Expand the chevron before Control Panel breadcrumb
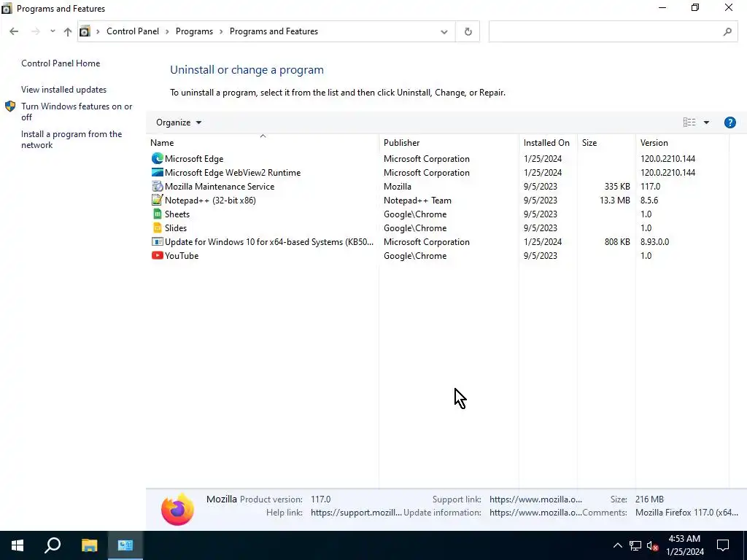The image size is (747, 560). click(x=98, y=31)
